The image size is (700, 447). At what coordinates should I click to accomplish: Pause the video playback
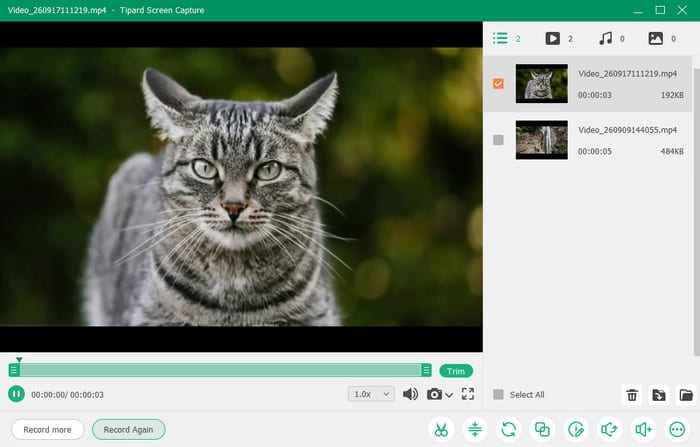point(16,394)
